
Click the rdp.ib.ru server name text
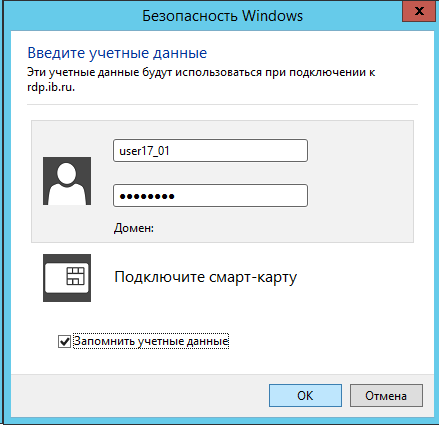[51, 87]
